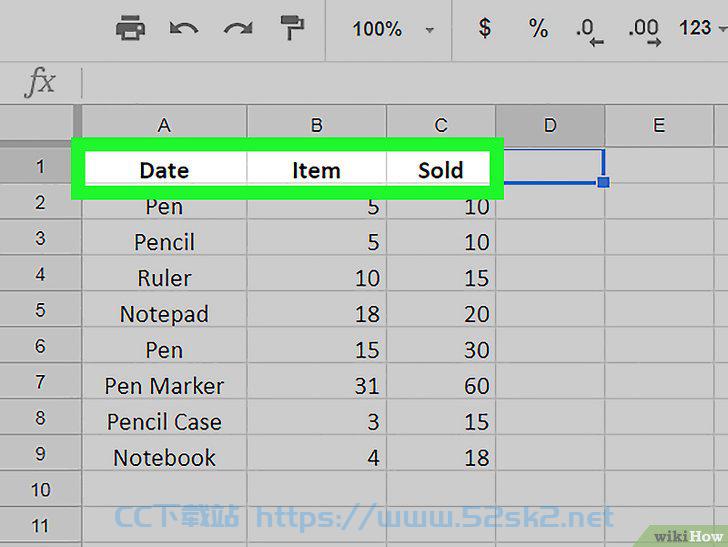Select column D header

coord(550,125)
